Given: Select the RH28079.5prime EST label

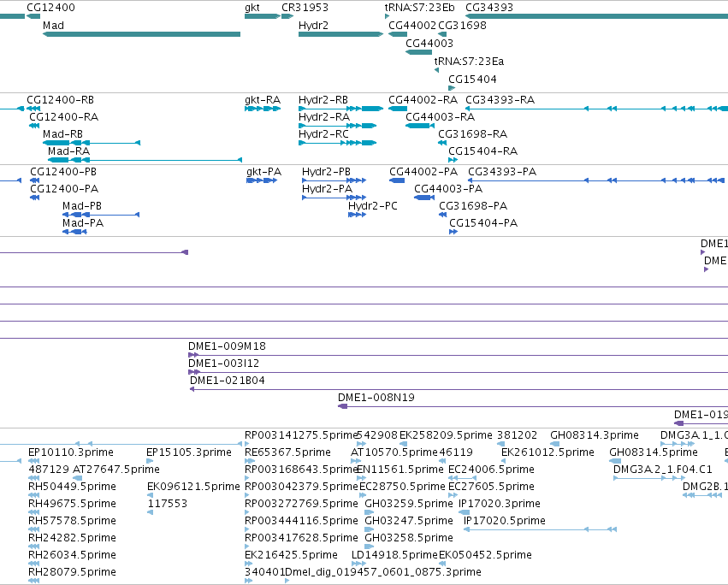Looking at the screenshot, I should pyautogui.click(x=72, y=572).
